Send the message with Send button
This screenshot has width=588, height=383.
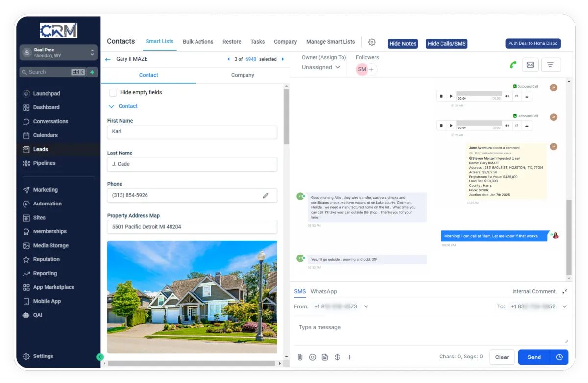click(534, 357)
